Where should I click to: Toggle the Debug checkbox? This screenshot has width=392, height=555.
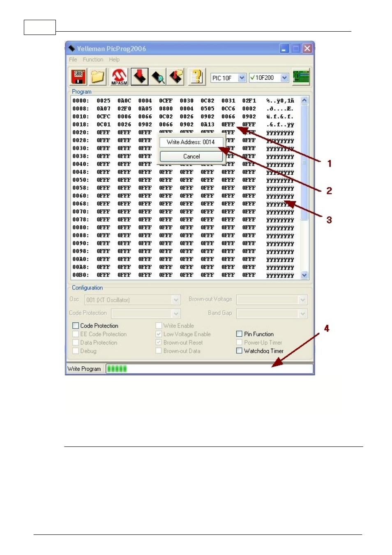76,351
